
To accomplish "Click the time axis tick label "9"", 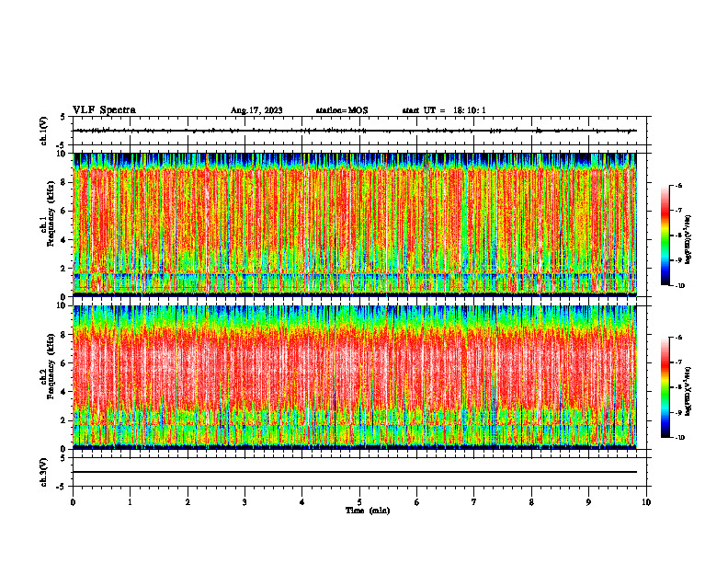I will [x=588, y=502].
